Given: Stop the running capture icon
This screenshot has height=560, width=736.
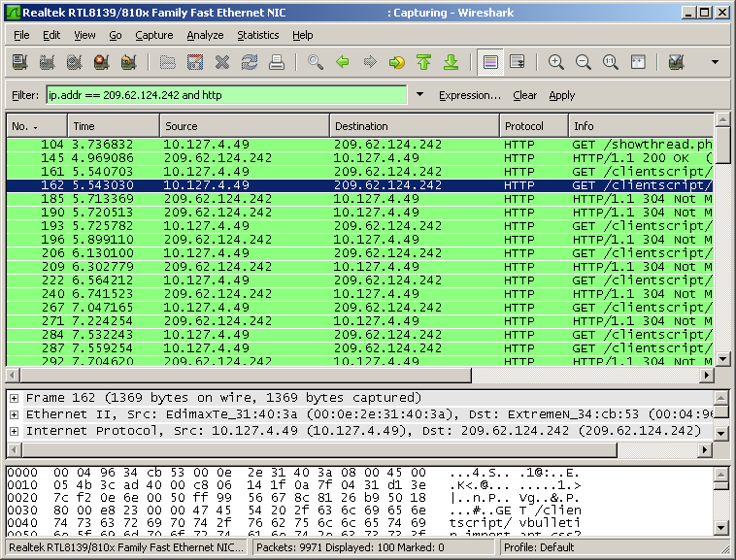Looking at the screenshot, I should point(101,62).
